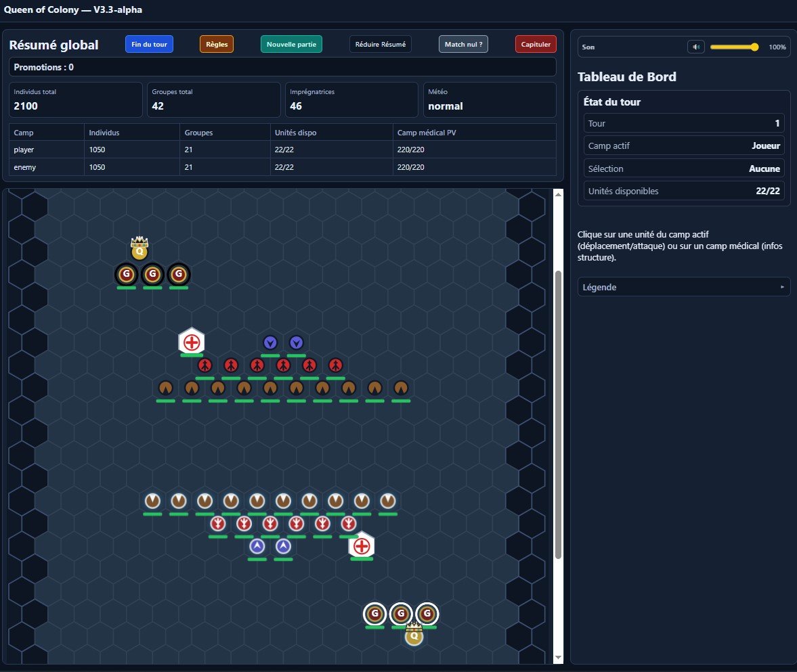Click the "Promotions : 0" text
The height and width of the screenshot is (672, 797).
44,67
